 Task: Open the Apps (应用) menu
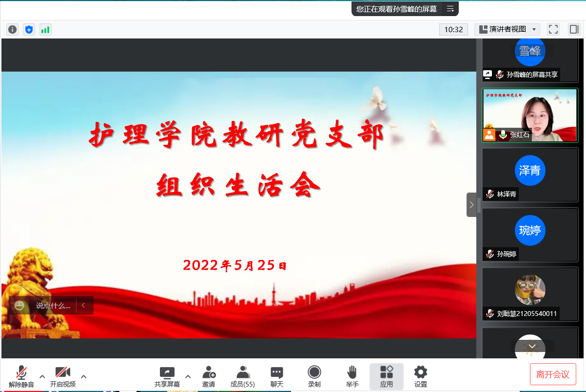click(x=387, y=376)
